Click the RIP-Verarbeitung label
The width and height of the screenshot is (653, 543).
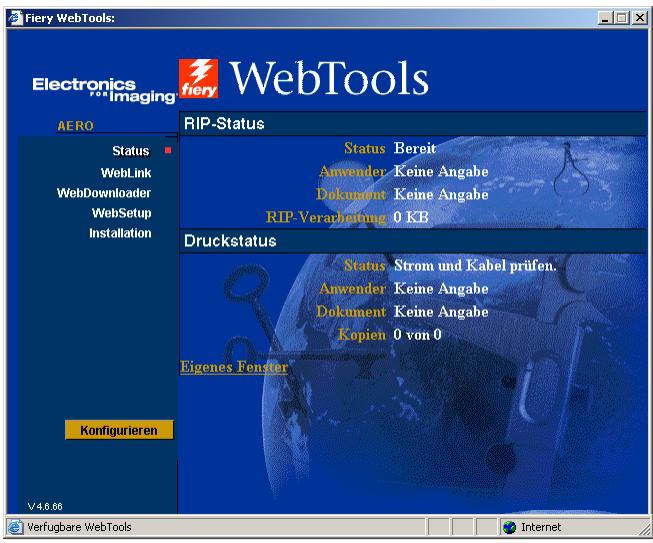pyautogui.click(x=326, y=217)
